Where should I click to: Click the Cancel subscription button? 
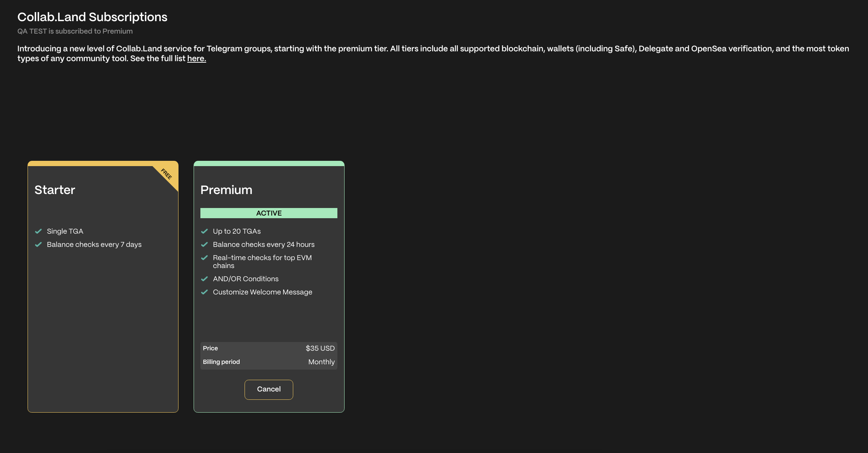pyautogui.click(x=269, y=389)
